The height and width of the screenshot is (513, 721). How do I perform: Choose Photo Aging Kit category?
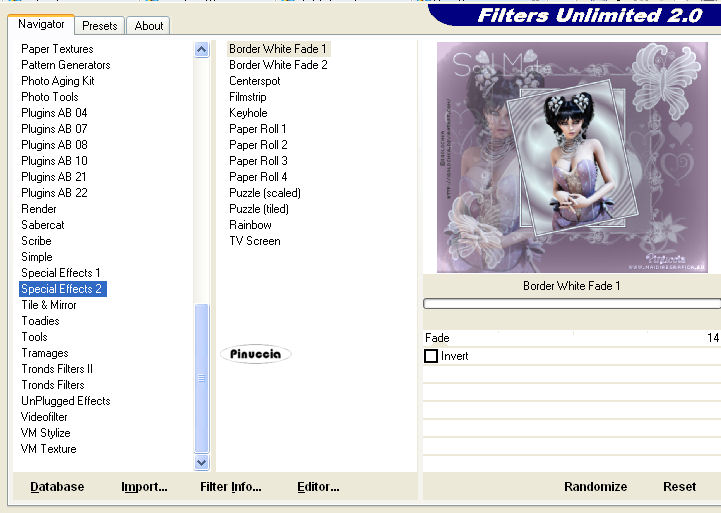pyautogui.click(x=57, y=81)
